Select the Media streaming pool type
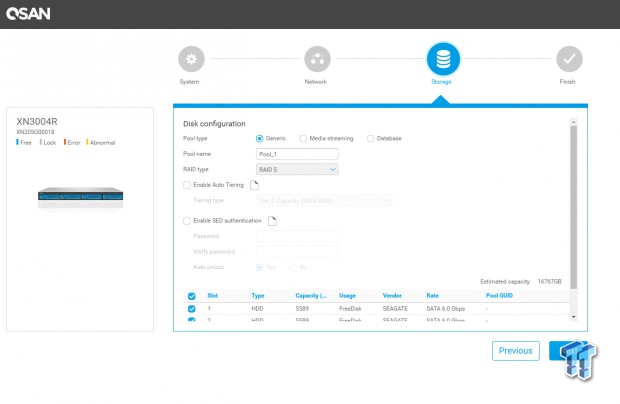Image resolution: width=620 pixels, height=404 pixels. coord(303,138)
